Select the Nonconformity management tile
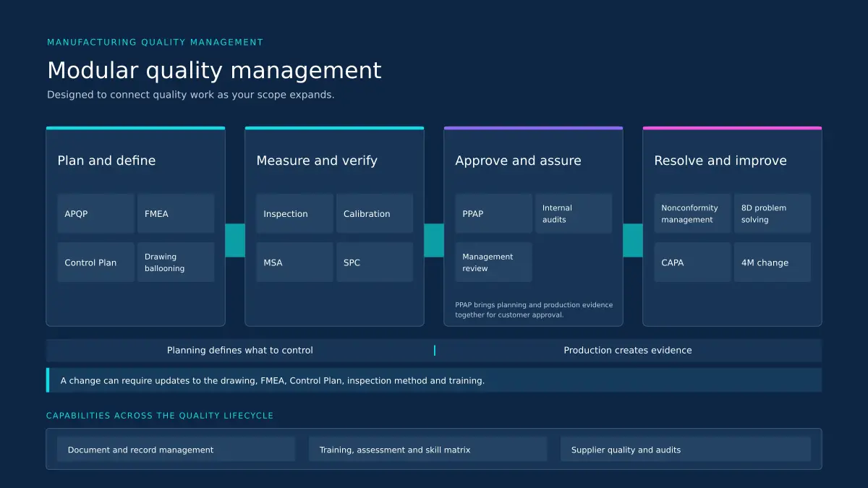The image size is (868, 488). coord(692,213)
